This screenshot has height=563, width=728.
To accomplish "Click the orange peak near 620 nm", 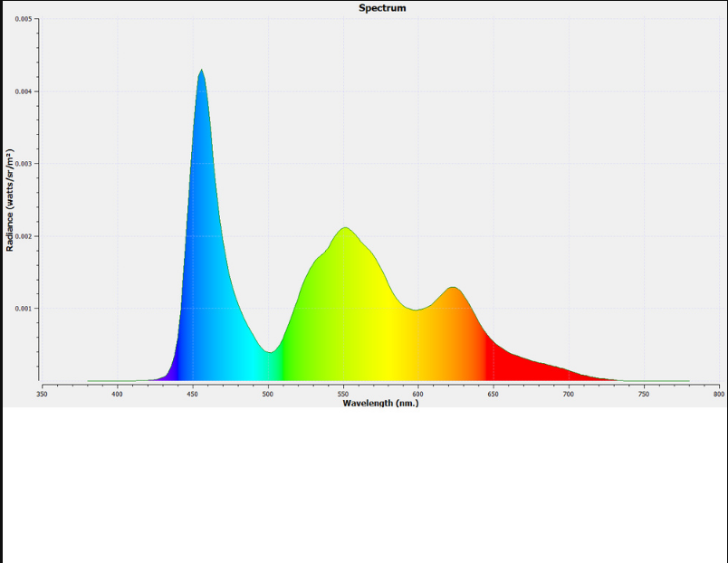I will tap(454, 289).
